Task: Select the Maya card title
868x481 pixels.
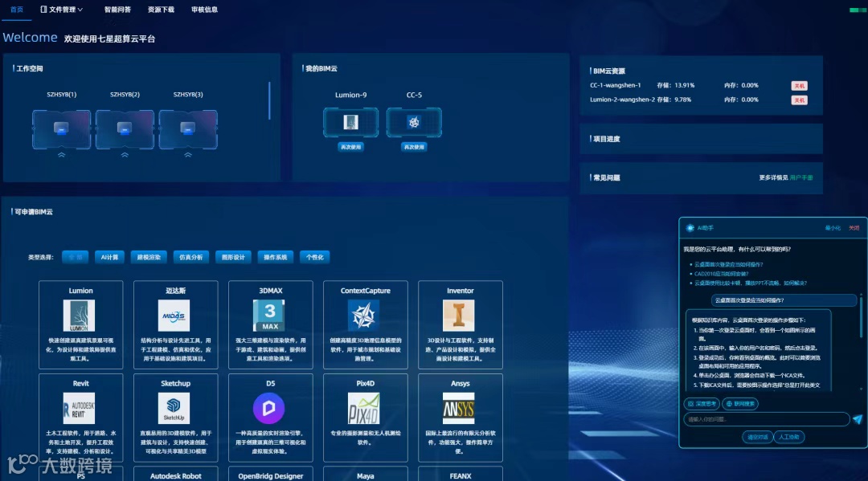Action: [x=366, y=475]
